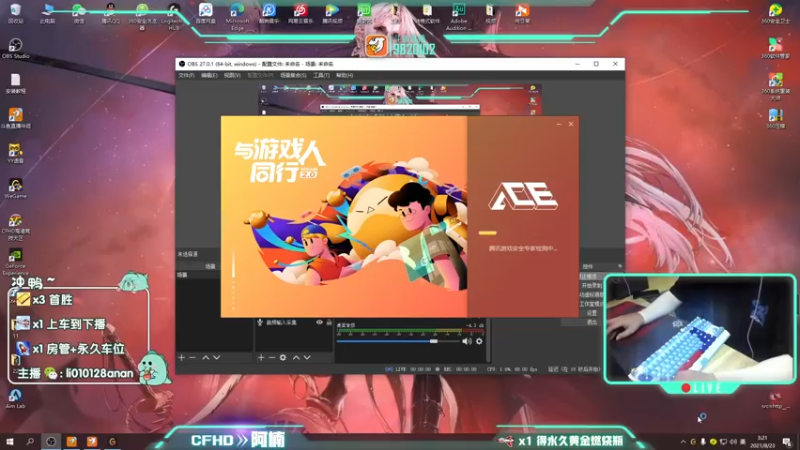Screen dimensions: 800x450
Task: Open the YY语音 desktop shortcut
Action: point(15,153)
